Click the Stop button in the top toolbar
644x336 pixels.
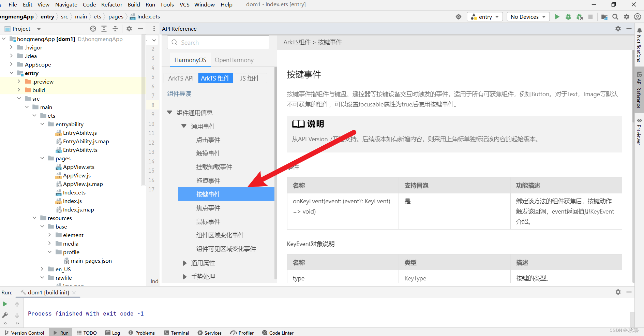590,17
